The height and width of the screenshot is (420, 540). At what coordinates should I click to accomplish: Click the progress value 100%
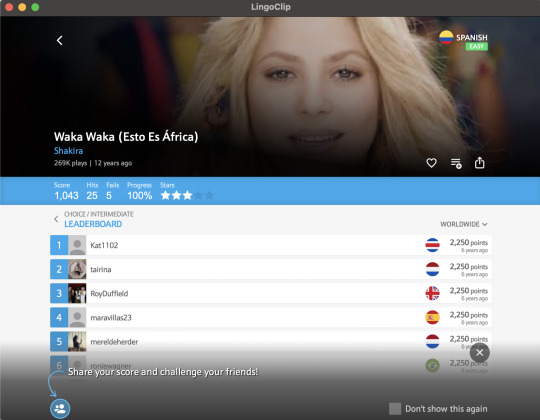(139, 196)
